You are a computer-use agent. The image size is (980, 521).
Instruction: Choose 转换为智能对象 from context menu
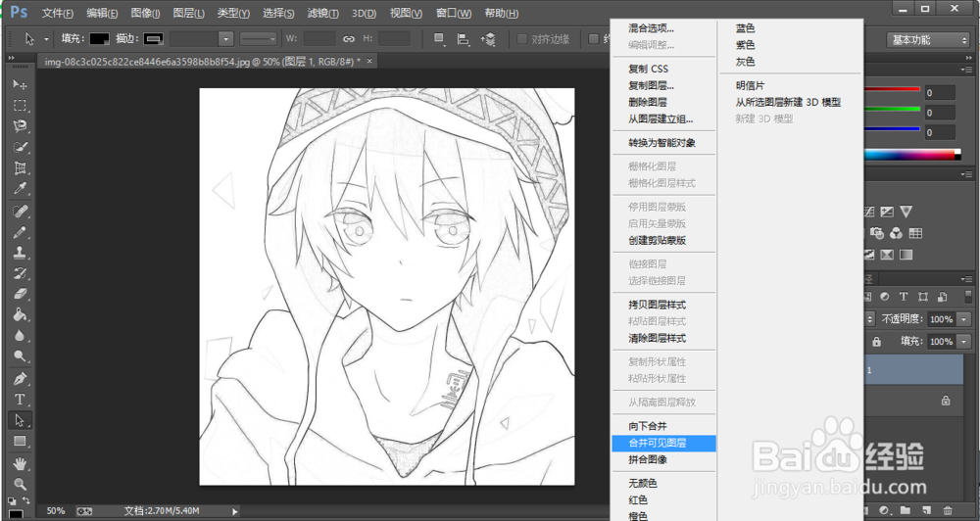663,142
